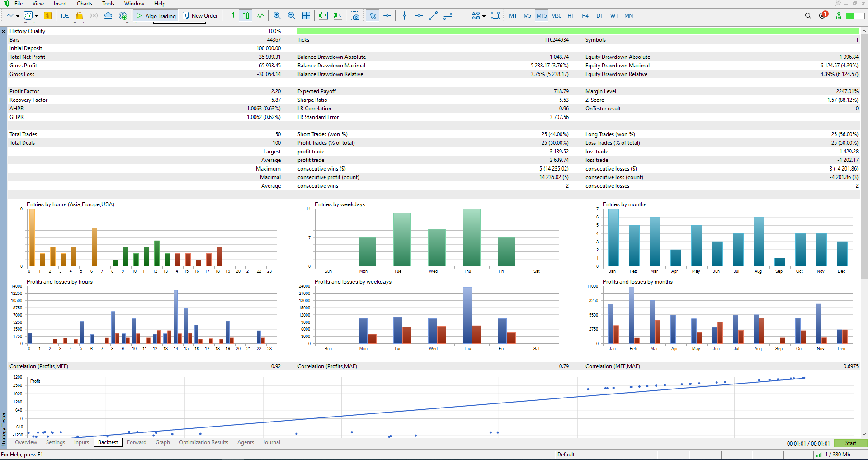Open the Insert menu
This screenshot has height=460, width=868.
pyautogui.click(x=60, y=4)
